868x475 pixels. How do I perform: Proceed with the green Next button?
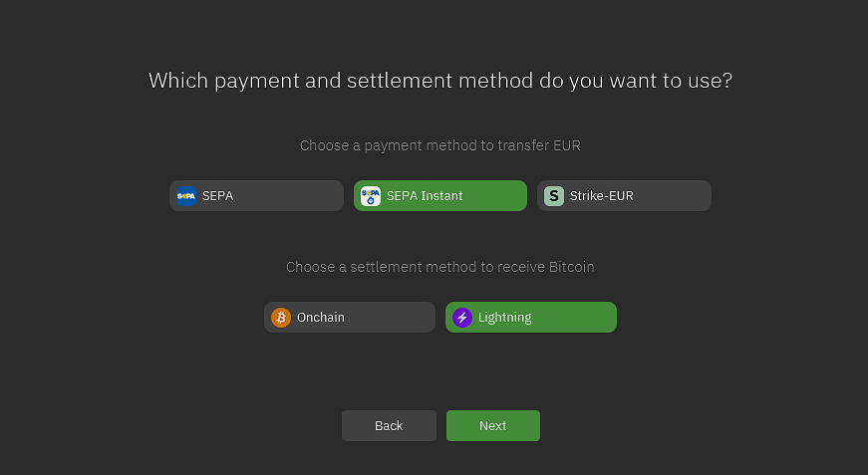click(493, 426)
